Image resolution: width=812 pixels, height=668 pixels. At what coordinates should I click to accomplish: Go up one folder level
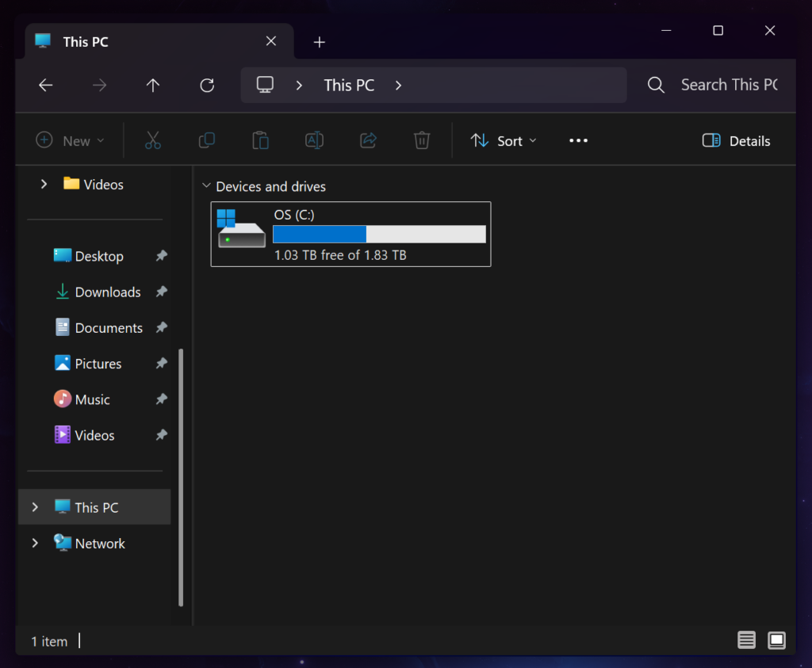coord(153,85)
